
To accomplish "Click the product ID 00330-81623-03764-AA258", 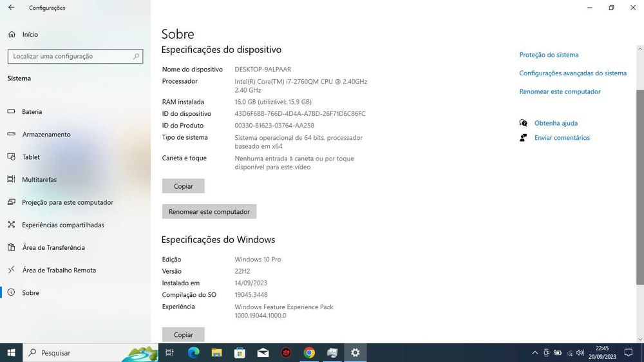I will [x=274, y=126].
